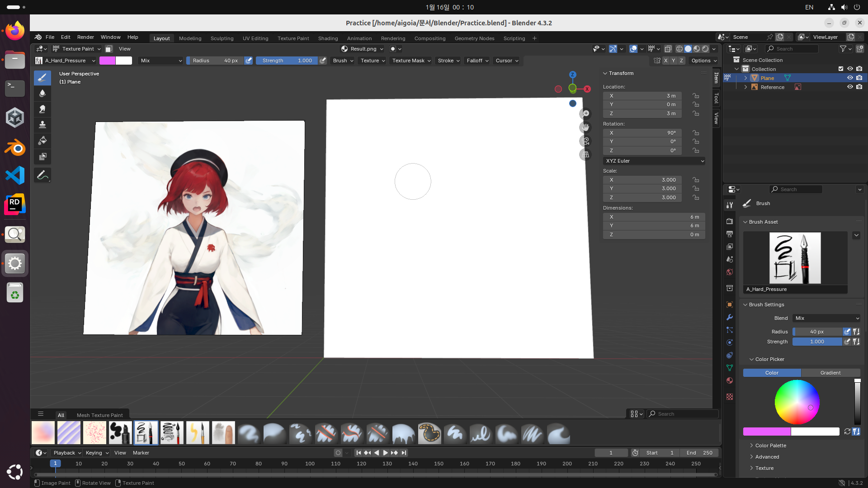Click the viewport pan hand icon

586,127
